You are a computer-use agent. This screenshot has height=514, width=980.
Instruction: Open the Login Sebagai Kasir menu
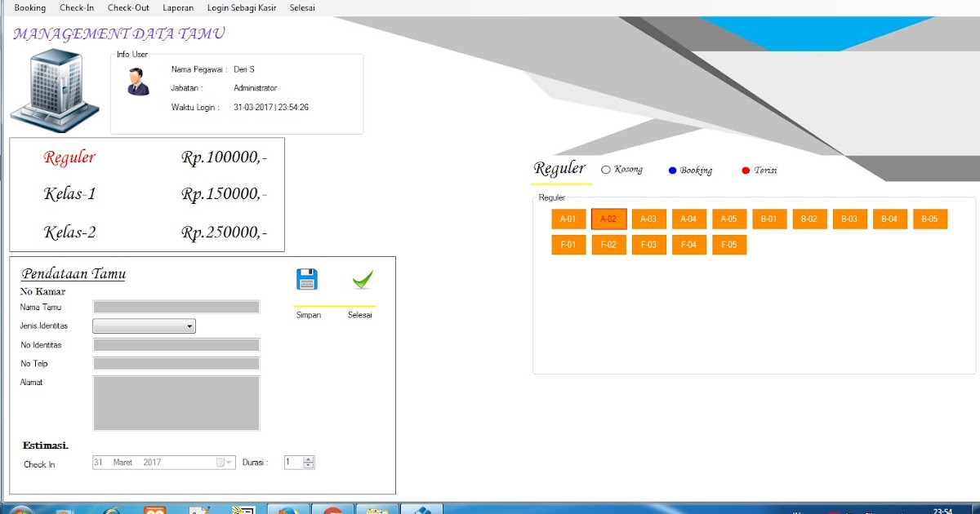pos(241,7)
